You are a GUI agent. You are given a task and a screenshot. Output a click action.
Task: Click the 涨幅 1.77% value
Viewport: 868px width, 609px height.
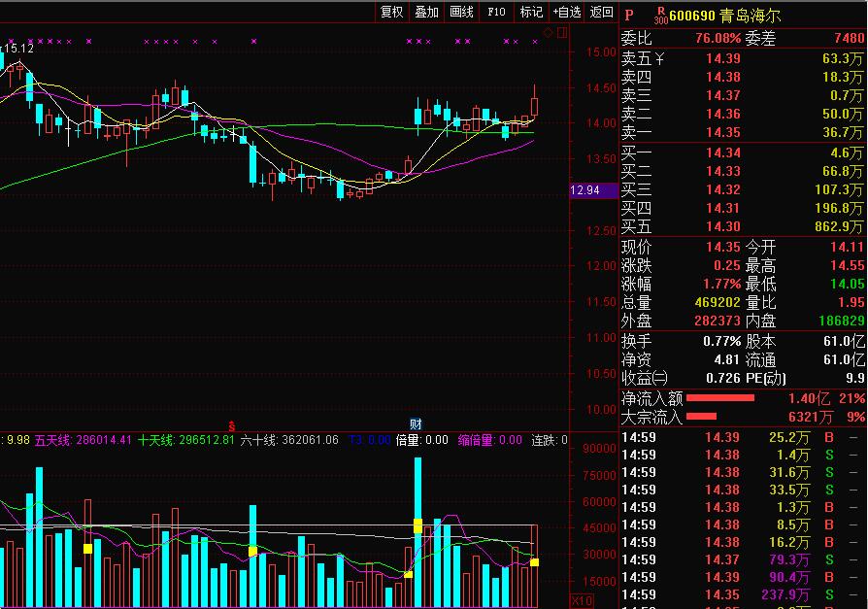pyautogui.click(x=721, y=284)
